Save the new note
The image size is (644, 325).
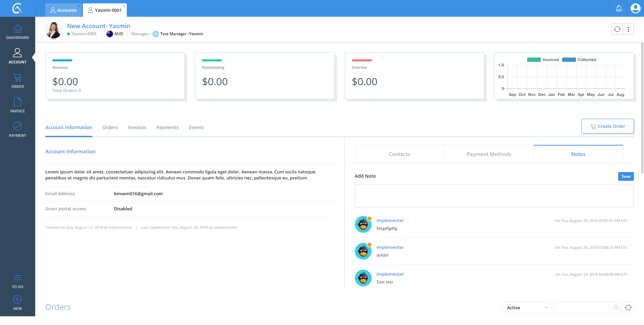pos(626,176)
